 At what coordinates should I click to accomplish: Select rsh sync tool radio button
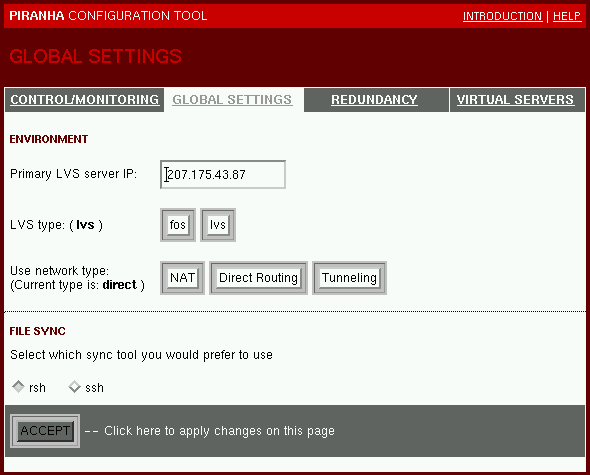pos(18,387)
